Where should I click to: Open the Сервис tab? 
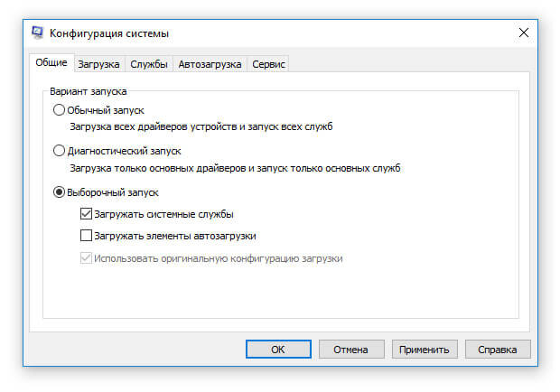(268, 65)
